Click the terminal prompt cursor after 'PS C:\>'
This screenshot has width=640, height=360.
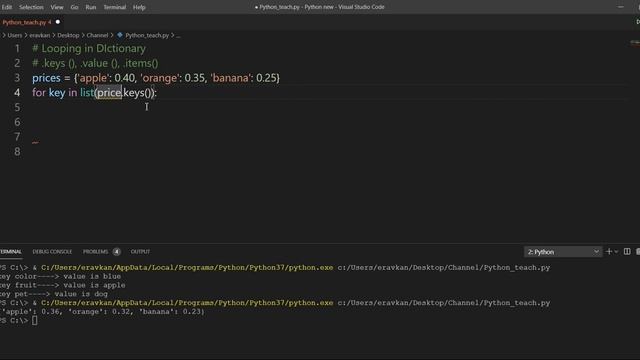click(35, 321)
